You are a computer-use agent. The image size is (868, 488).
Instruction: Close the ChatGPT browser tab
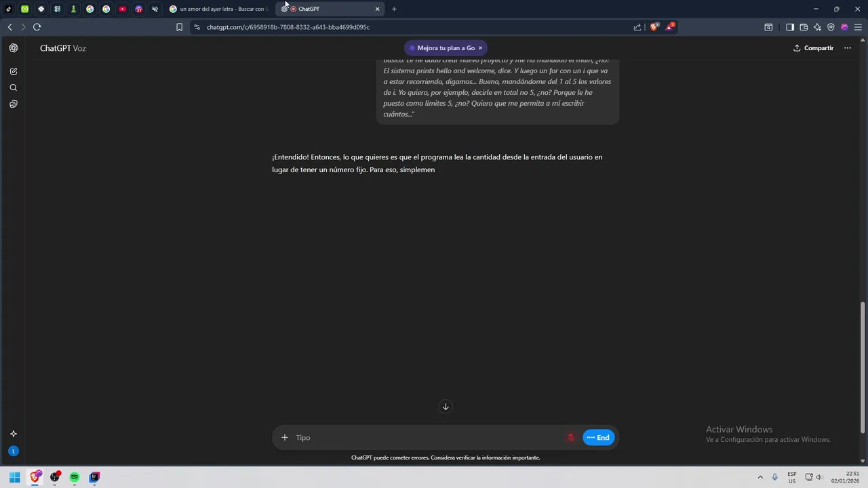pyautogui.click(x=377, y=9)
